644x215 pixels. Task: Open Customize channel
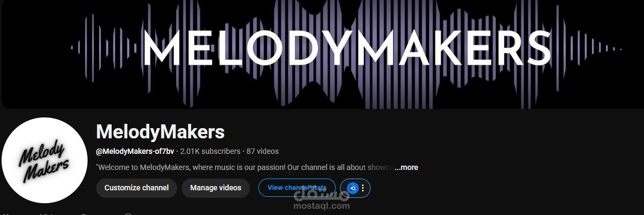tap(136, 188)
